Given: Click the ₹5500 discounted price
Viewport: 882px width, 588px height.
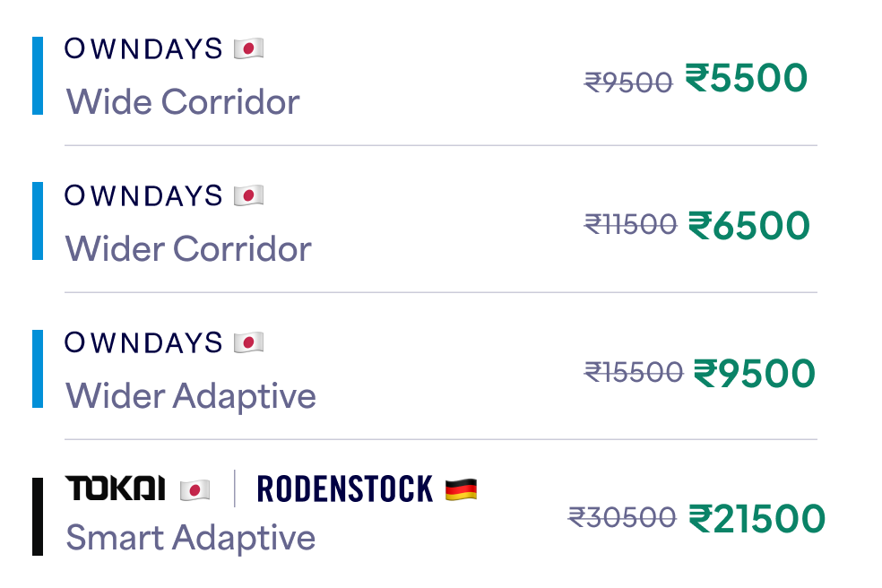Looking at the screenshot, I should (747, 78).
